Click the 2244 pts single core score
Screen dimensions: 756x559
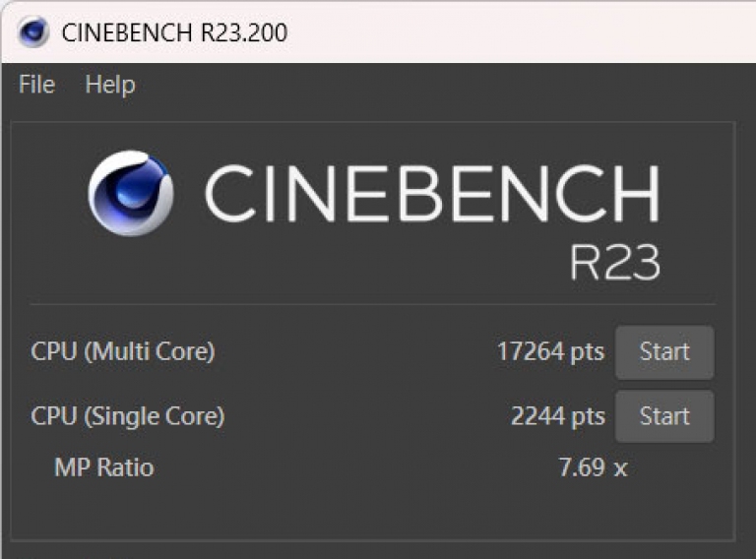coord(557,416)
